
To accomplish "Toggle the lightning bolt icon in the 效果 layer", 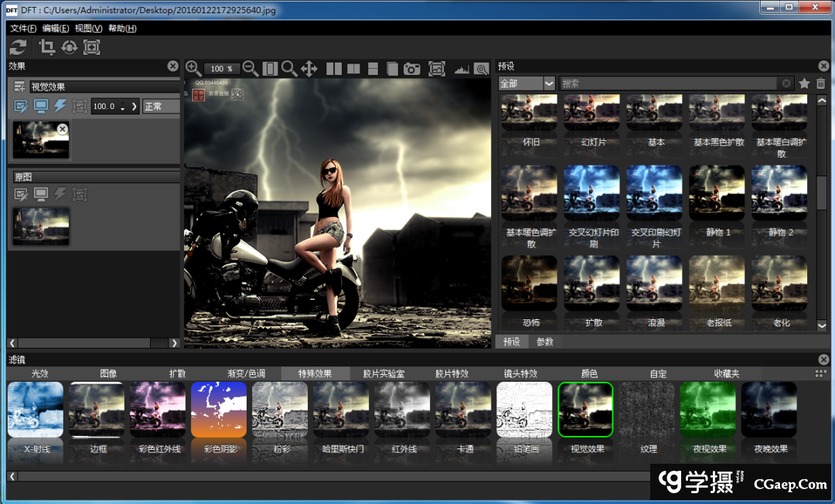I will coord(60,106).
